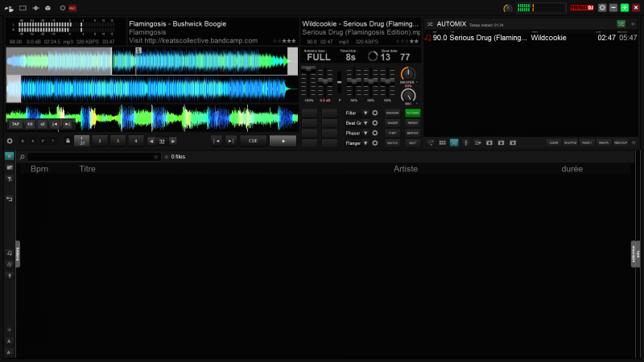Open the Beat Gr effect settings gear
This screenshot has height=362, width=644.
(375, 123)
